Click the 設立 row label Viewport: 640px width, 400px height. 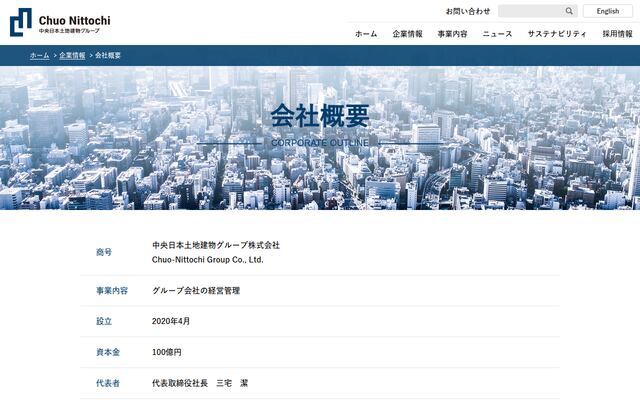(x=104, y=321)
